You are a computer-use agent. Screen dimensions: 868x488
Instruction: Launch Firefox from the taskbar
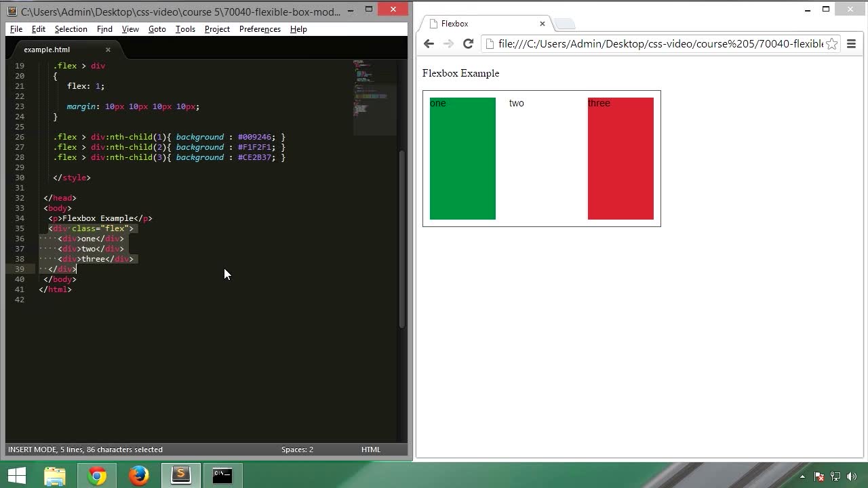(139, 476)
